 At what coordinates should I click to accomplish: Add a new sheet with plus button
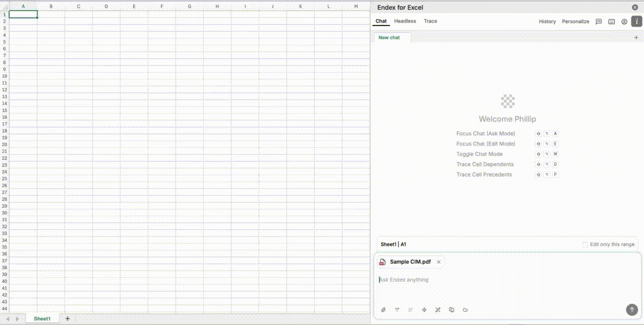[x=67, y=318]
